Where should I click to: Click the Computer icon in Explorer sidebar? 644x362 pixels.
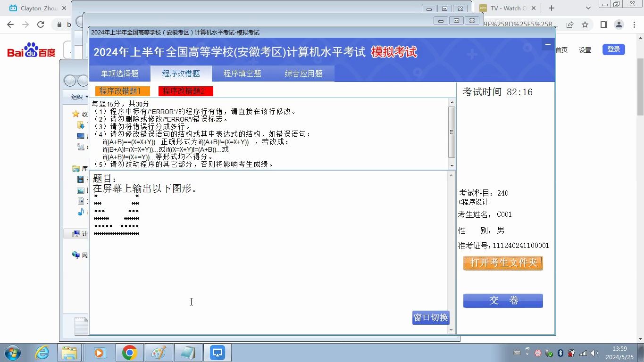pos(76,234)
